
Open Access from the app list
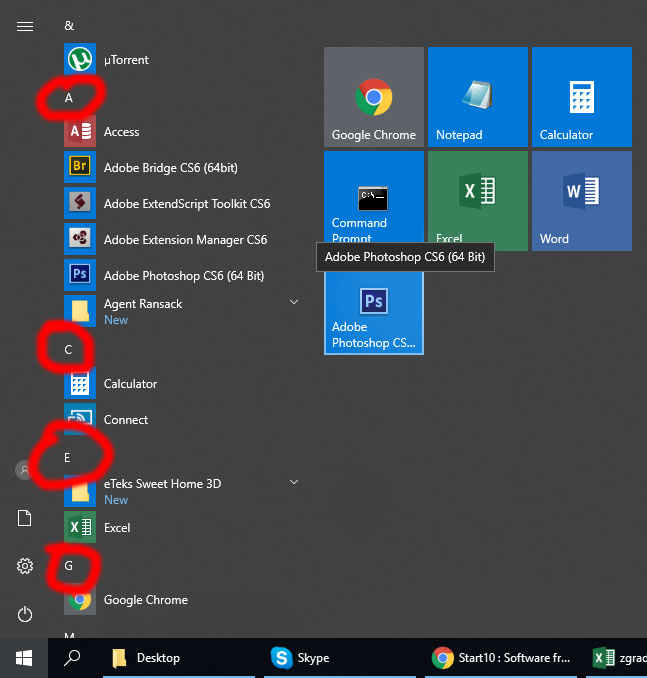click(182, 131)
